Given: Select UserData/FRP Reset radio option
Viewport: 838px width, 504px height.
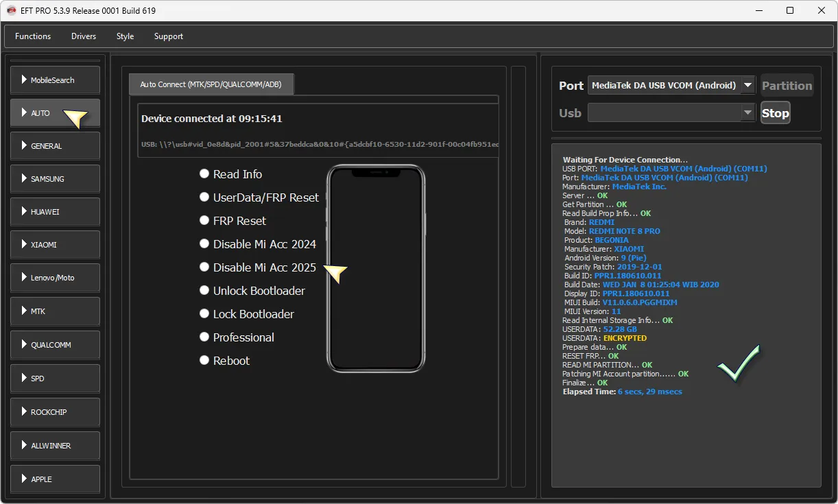Looking at the screenshot, I should (204, 197).
